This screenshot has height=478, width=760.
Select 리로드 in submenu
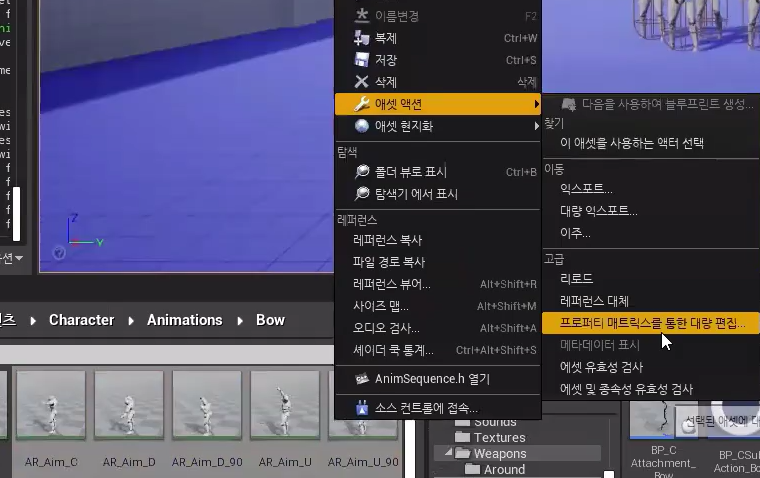[651, 279]
